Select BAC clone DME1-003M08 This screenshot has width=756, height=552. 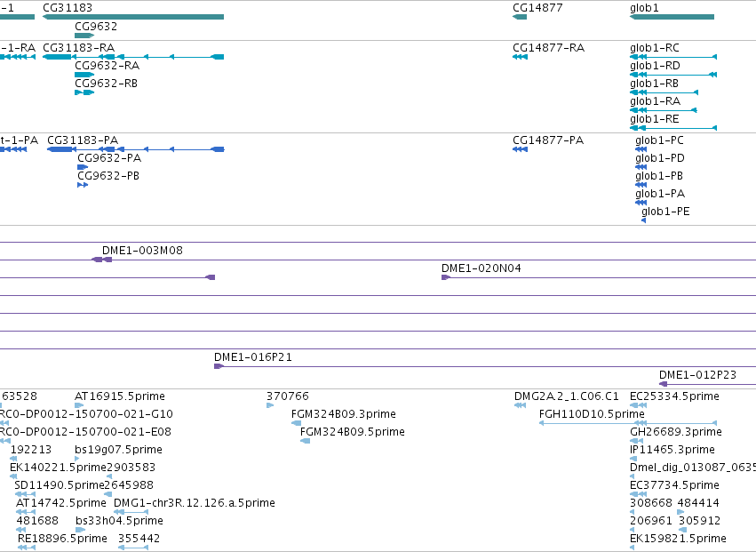(x=142, y=251)
